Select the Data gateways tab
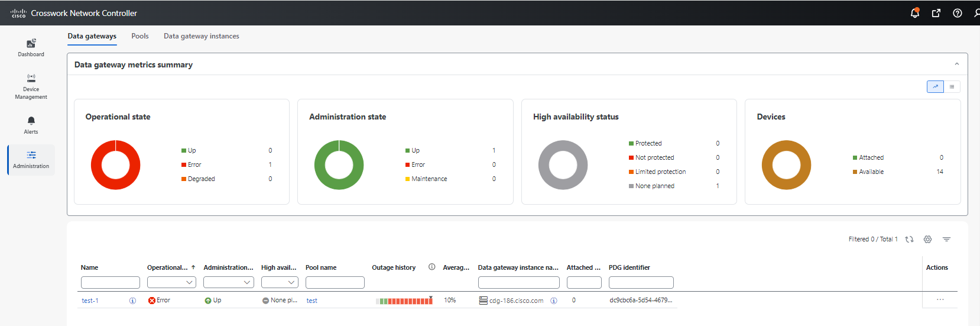 [92, 36]
